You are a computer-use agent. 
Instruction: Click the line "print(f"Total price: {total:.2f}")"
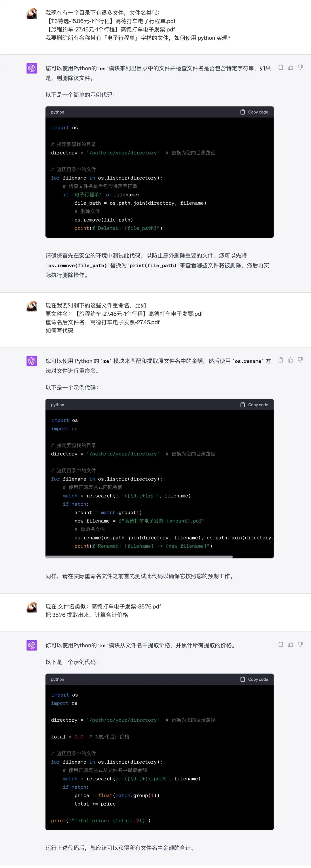(101, 821)
